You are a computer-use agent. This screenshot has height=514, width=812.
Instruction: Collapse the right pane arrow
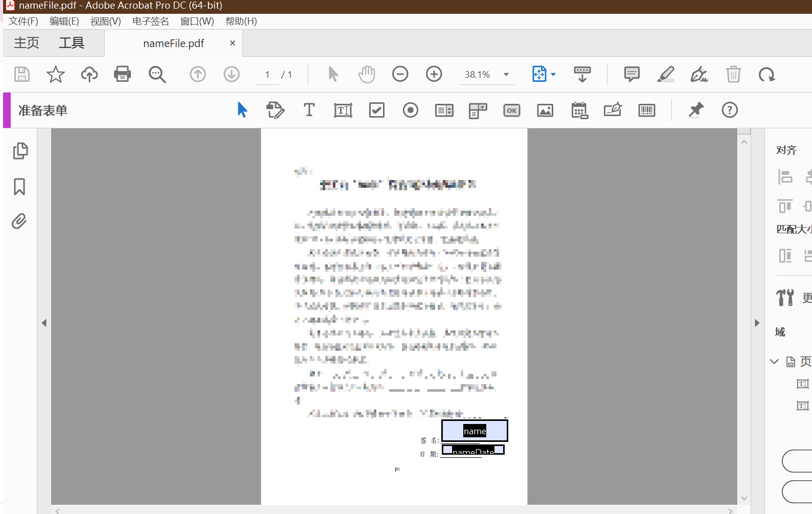point(757,323)
